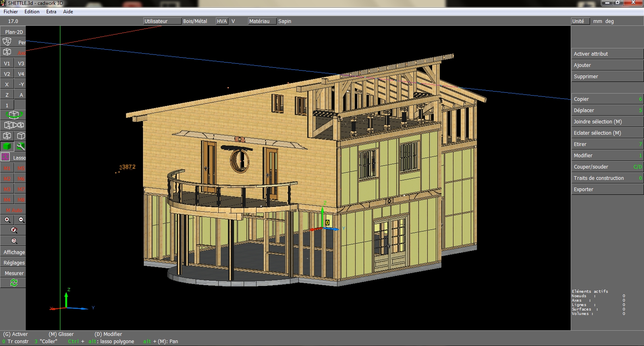
Task: Click the green solid shaded cube icon
Action: 7,146
